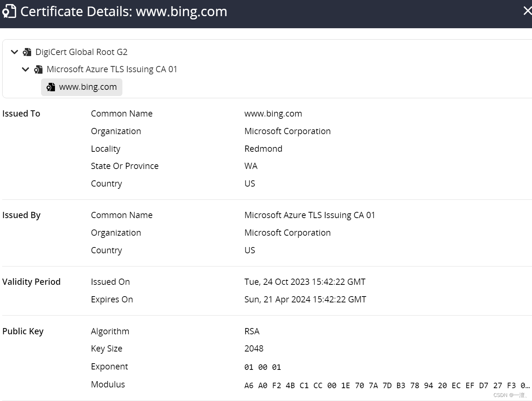Viewport: 532px width, 401px height.
Task: Click the Key Size label
Action: 107,349
